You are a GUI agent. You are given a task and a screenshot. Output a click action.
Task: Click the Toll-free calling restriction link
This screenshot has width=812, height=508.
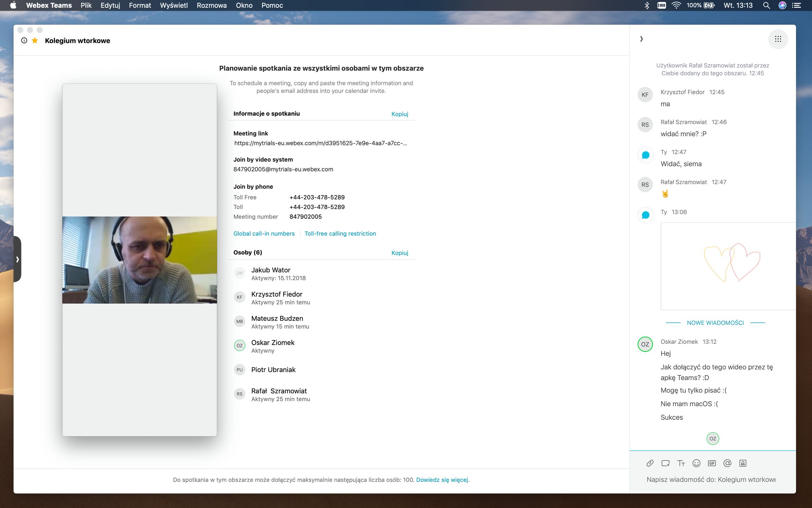[x=340, y=234]
